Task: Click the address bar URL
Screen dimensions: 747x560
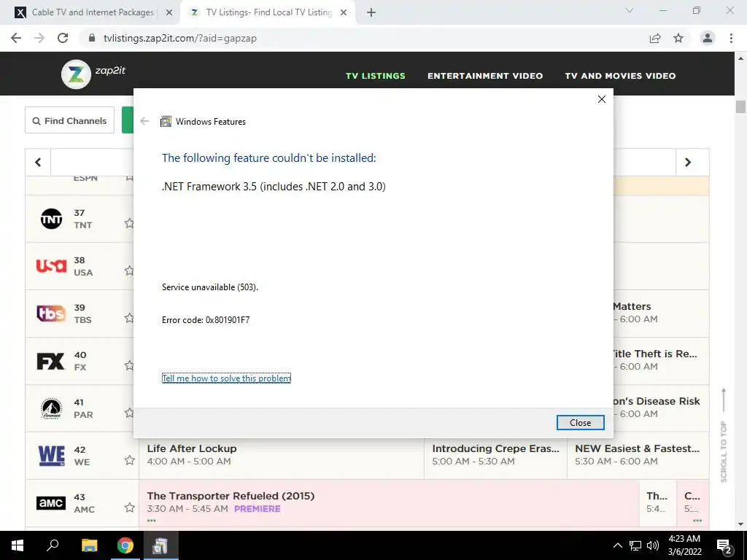Action: 180,38
